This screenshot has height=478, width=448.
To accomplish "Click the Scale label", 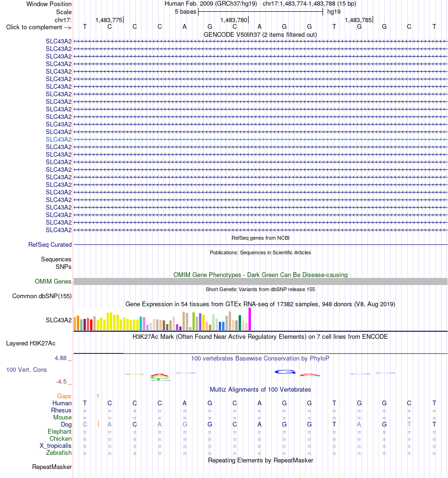I will click(x=64, y=12).
